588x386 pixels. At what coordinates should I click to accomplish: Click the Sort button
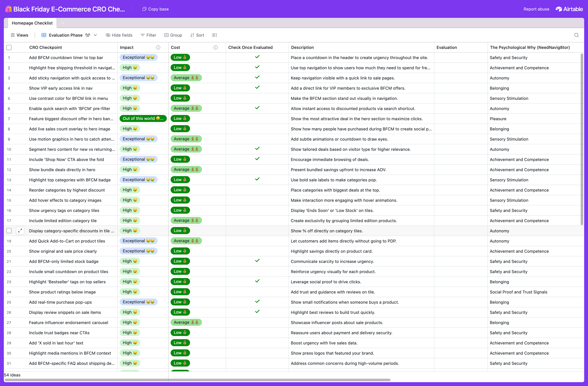[x=197, y=35]
